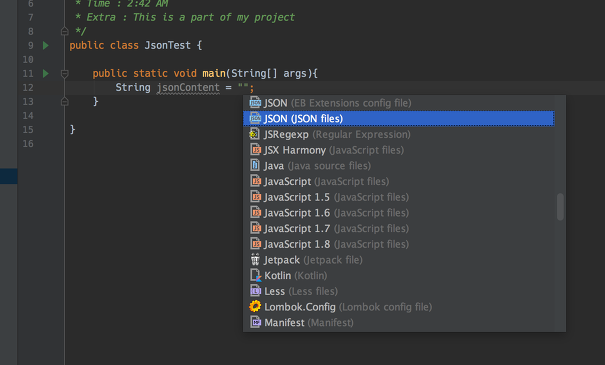The width and height of the screenshot is (605, 365).
Task: Select JavaScript 1.5 in the list
Action: coord(399,197)
